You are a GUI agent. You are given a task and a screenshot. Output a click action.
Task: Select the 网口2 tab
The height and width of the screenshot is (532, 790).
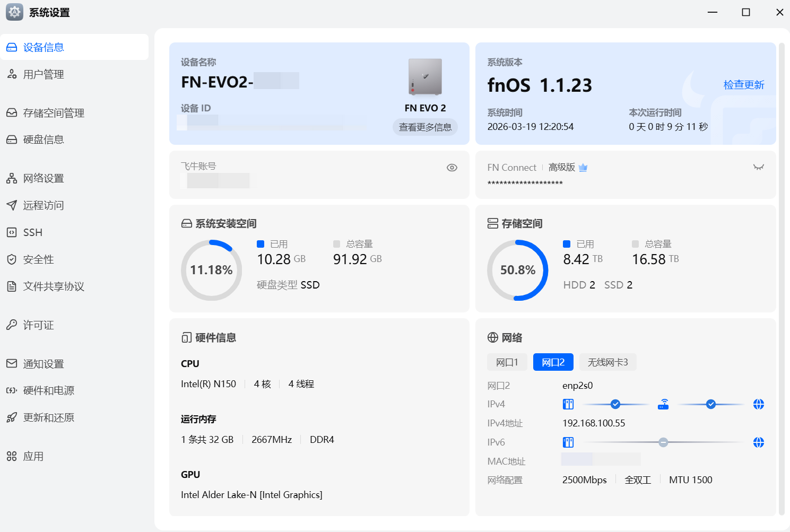click(553, 362)
